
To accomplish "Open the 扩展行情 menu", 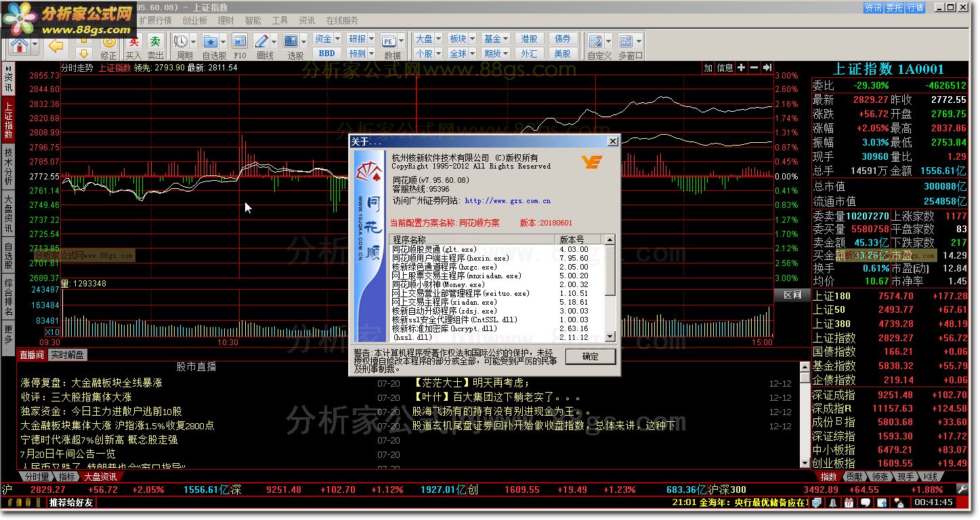I will tap(155, 21).
